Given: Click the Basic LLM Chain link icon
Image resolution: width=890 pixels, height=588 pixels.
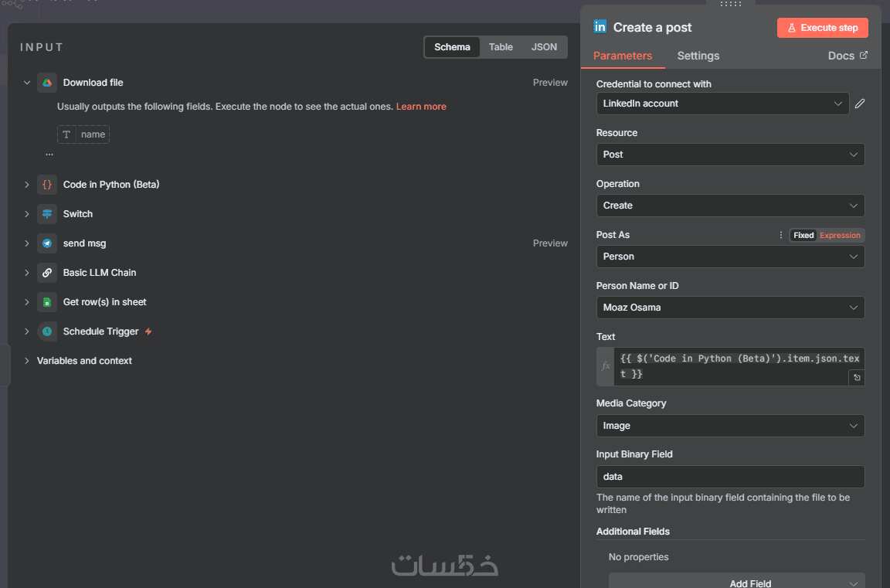Looking at the screenshot, I should click(47, 273).
